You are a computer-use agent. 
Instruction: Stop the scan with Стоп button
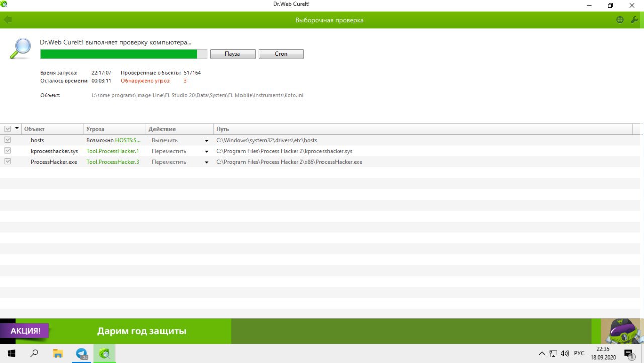coord(281,54)
